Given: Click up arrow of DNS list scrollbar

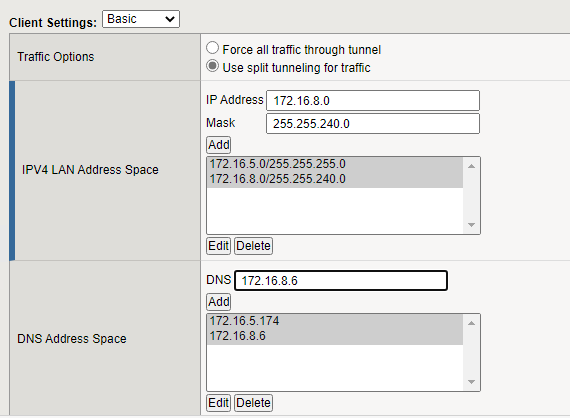Looking at the screenshot, I should pyautogui.click(x=471, y=323).
